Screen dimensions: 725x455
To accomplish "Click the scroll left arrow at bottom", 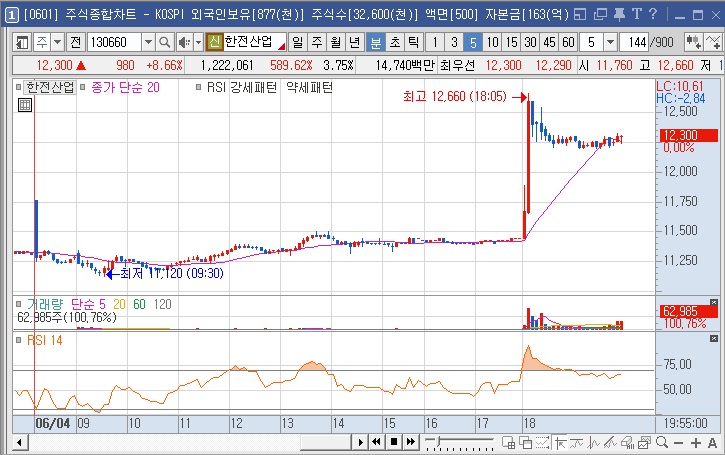I will 19,443.
